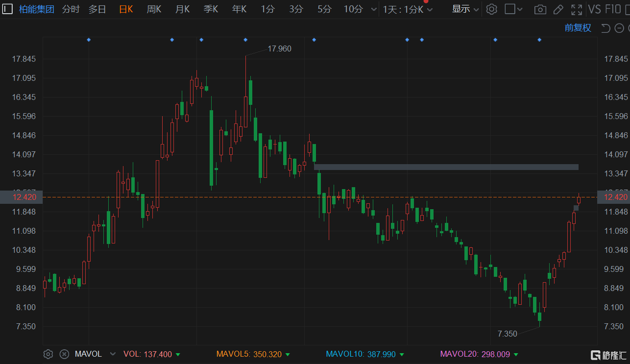Switch to 3分 minute chart
The image size is (630, 364).
click(296, 9)
